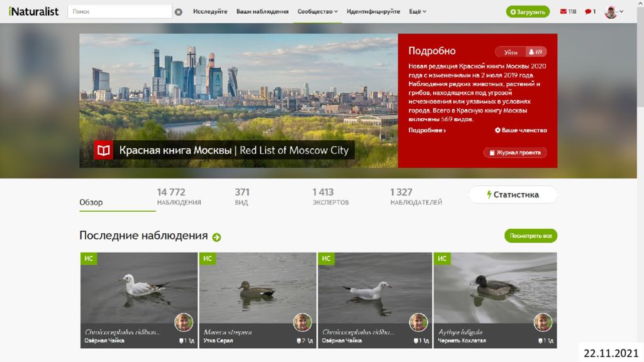Click the gear icon beside Ваше членство
Viewport: 644px width, 362px height.
tap(497, 130)
